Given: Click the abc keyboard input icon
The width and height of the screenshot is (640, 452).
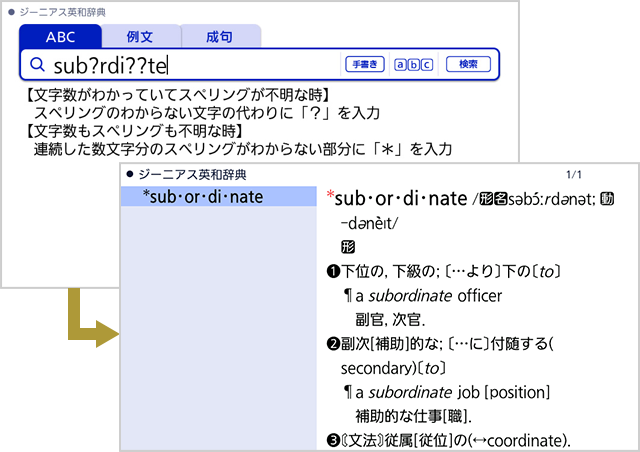Looking at the screenshot, I should point(414,65).
